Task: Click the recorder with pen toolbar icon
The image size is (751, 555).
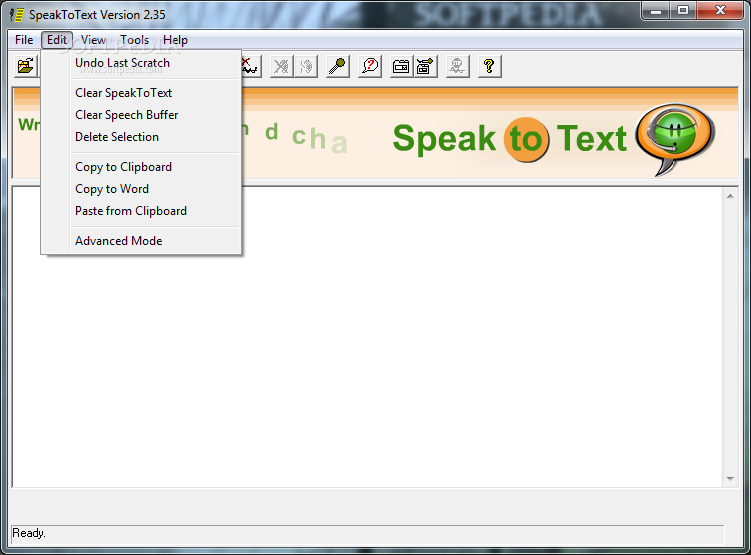Action: pos(425,66)
